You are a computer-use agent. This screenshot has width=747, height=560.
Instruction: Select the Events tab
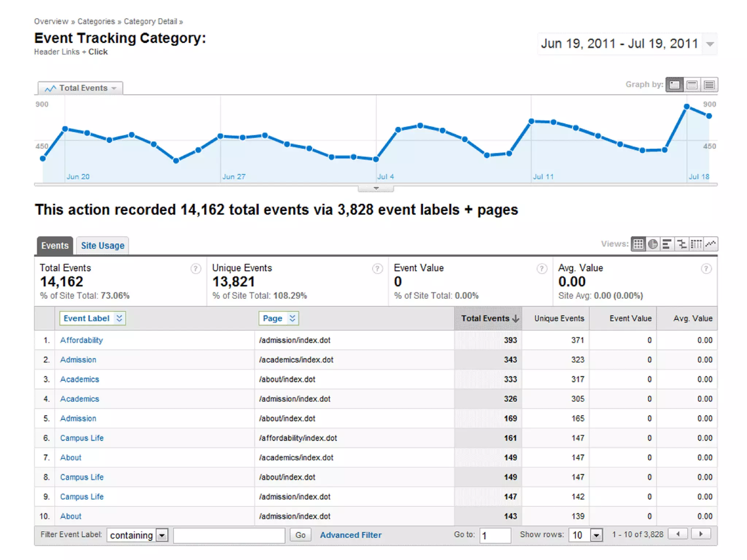[x=55, y=245]
